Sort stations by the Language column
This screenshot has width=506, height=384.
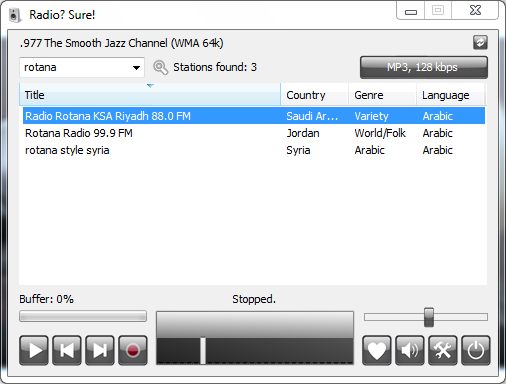tap(450, 95)
